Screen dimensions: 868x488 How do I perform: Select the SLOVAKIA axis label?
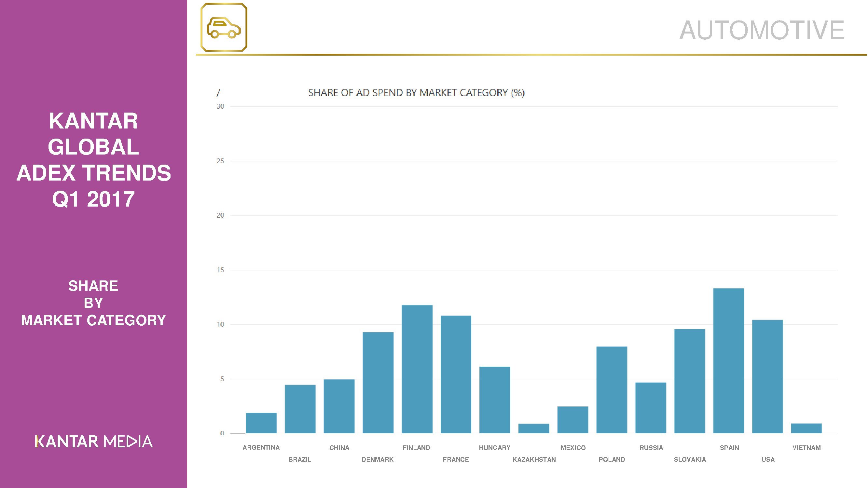[690, 459]
